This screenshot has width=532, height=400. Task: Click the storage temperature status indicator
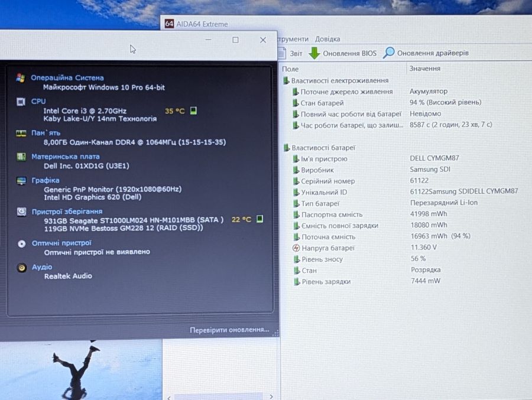(x=259, y=219)
